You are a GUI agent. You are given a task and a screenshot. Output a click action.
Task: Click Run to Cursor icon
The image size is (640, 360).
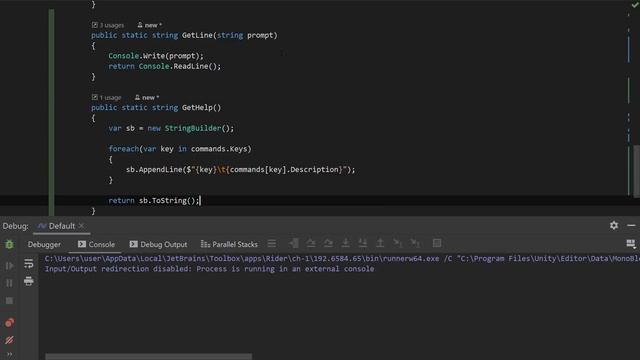[398, 244]
